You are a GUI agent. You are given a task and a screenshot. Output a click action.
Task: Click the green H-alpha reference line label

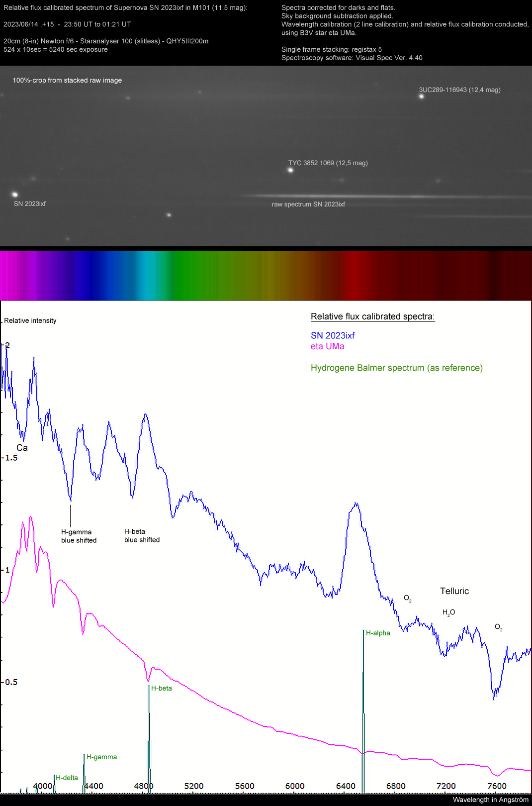click(x=378, y=633)
